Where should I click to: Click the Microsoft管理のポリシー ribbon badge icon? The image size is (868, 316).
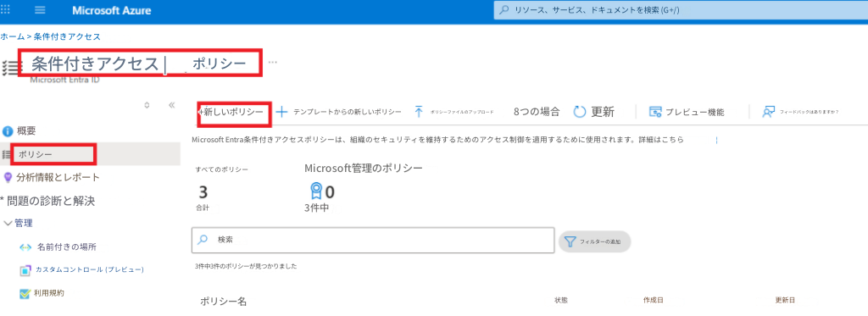(315, 191)
